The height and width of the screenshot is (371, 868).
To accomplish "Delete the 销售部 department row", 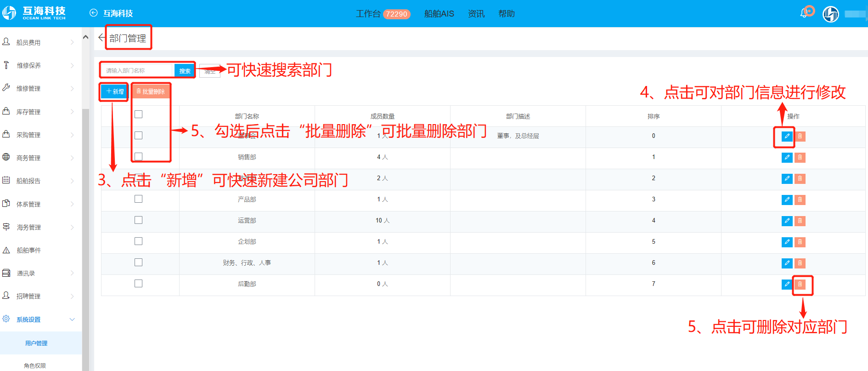I will (x=800, y=157).
